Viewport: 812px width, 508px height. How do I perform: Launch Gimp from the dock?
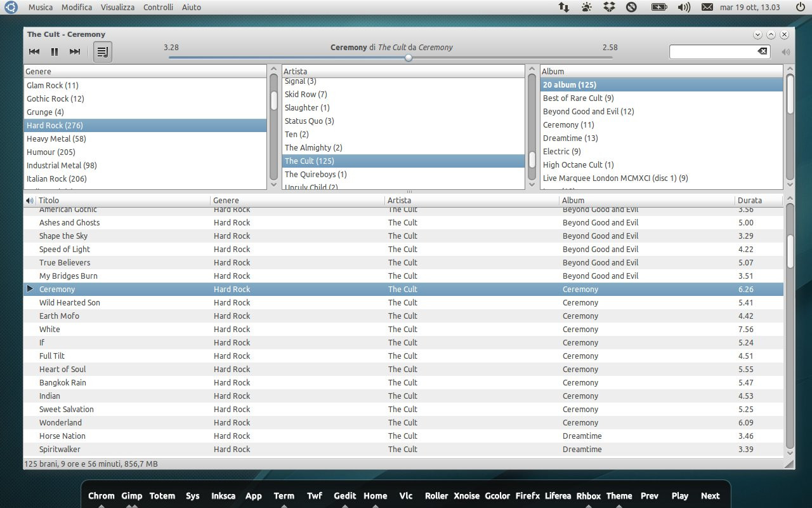[132, 496]
